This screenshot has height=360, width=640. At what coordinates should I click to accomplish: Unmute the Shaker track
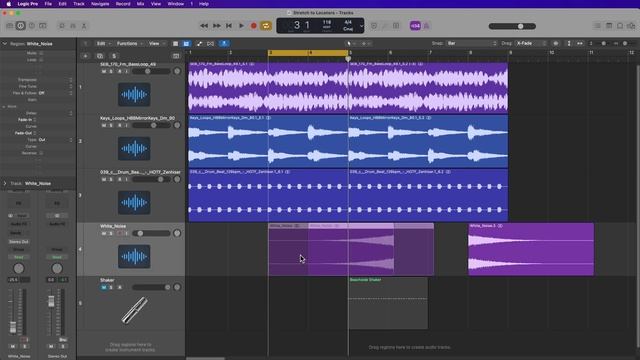coord(104,287)
